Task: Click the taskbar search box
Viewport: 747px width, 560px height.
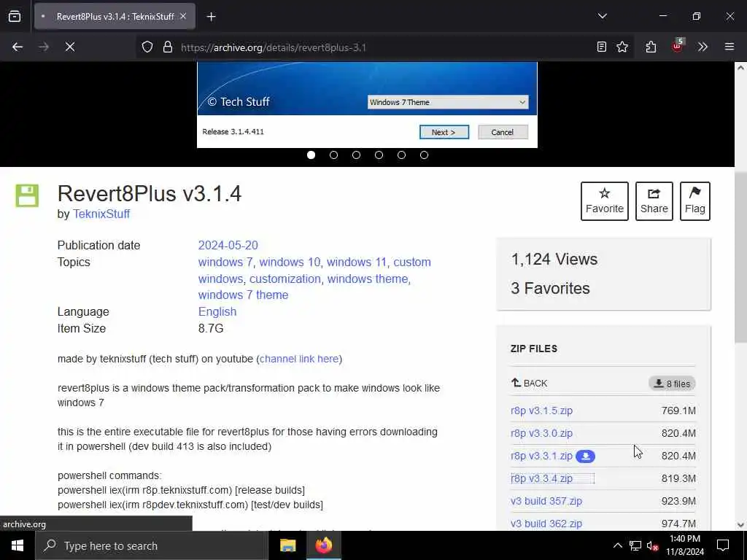Action: coord(152,545)
